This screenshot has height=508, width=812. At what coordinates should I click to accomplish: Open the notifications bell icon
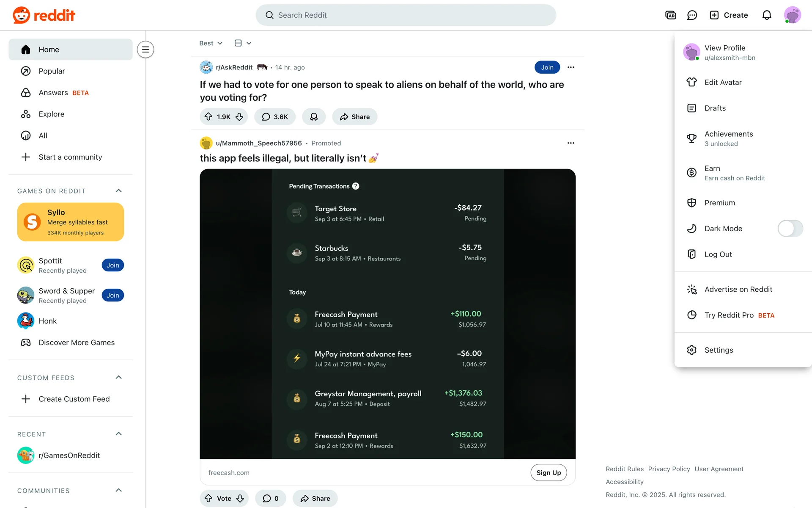767,15
